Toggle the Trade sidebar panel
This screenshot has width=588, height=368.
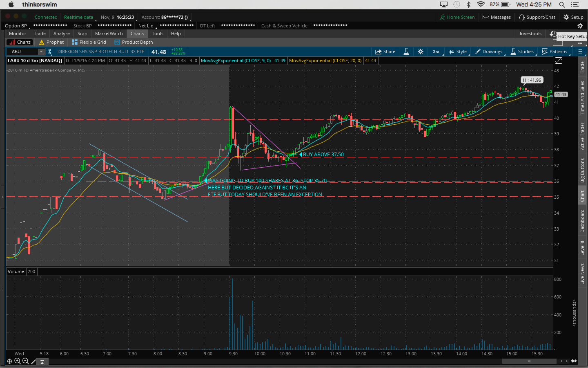pyautogui.click(x=582, y=67)
